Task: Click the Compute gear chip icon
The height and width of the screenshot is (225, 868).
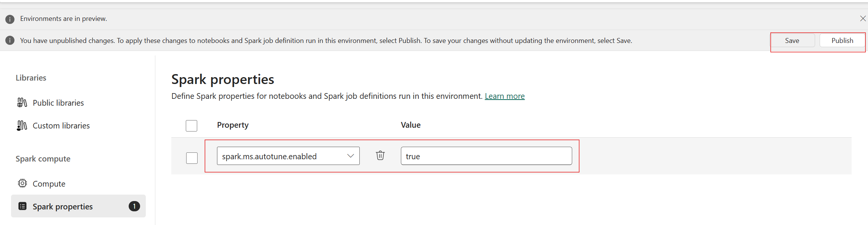Action: click(22, 183)
